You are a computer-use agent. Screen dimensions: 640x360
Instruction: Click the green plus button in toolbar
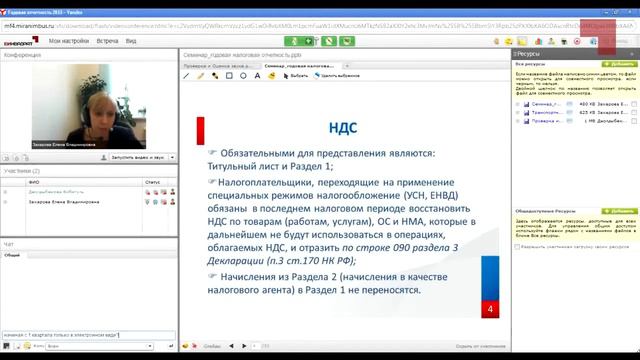[x=309, y=41]
